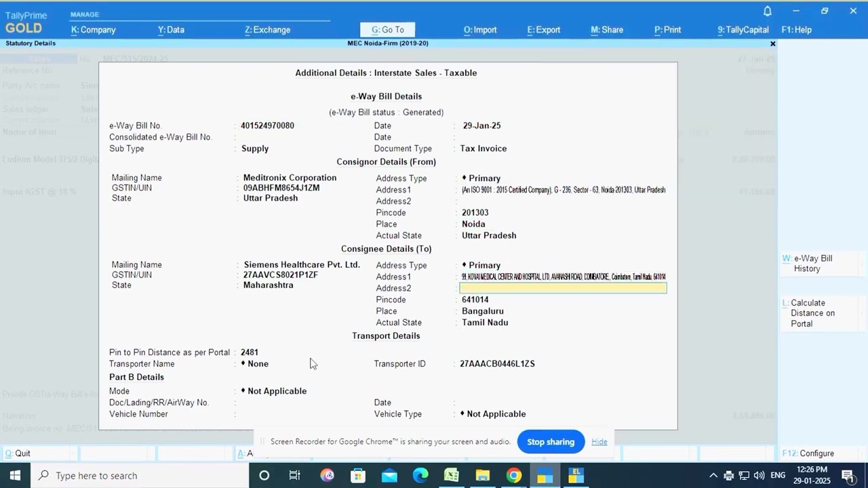Hide the screen sharing bar

coord(599,442)
